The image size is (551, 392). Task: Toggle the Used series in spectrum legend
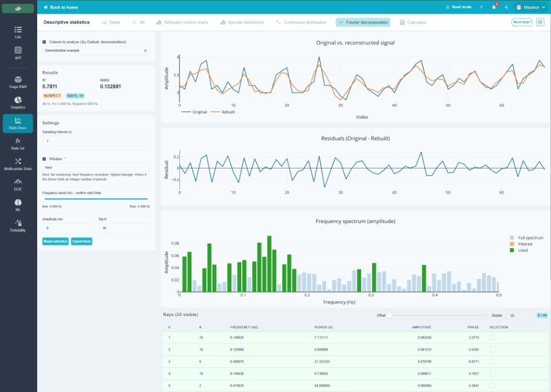(x=520, y=250)
